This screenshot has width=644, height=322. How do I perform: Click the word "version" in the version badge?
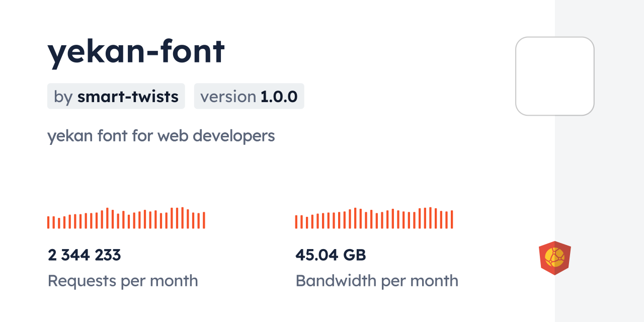228,96
